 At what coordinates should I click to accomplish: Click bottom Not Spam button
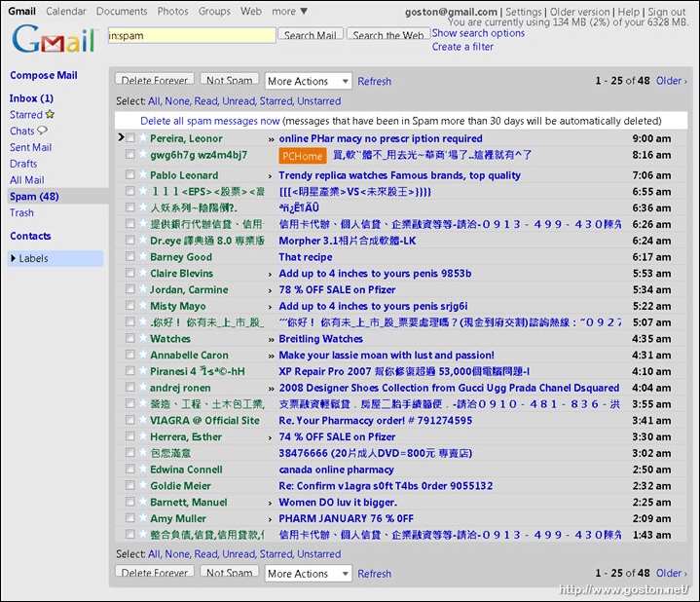(x=230, y=572)
